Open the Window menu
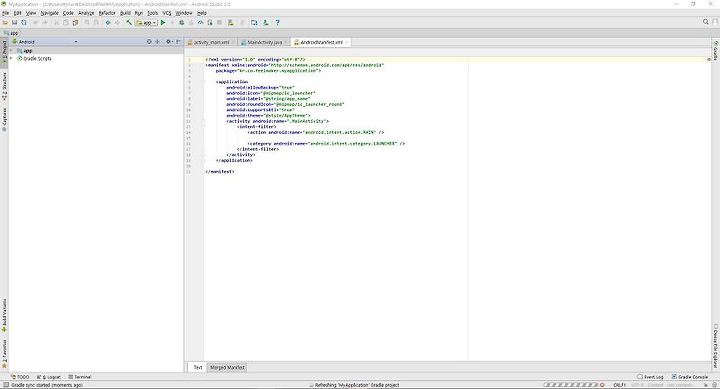 (184, 13)
